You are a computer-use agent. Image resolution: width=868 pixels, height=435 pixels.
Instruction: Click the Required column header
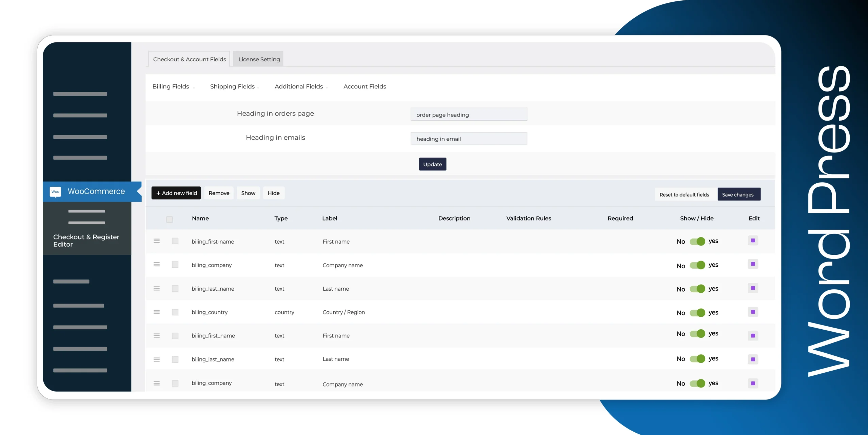pyautogui.click(x=620, y=218)
